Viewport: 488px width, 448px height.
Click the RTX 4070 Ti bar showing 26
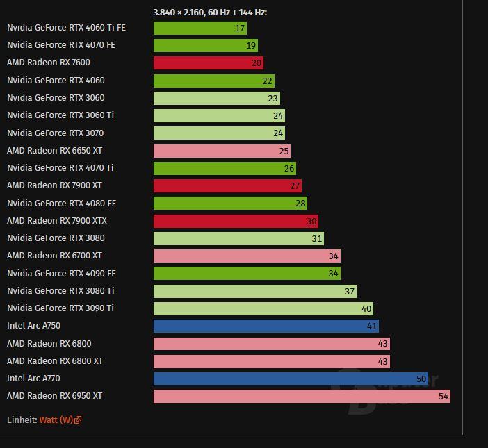pos(225,169)
